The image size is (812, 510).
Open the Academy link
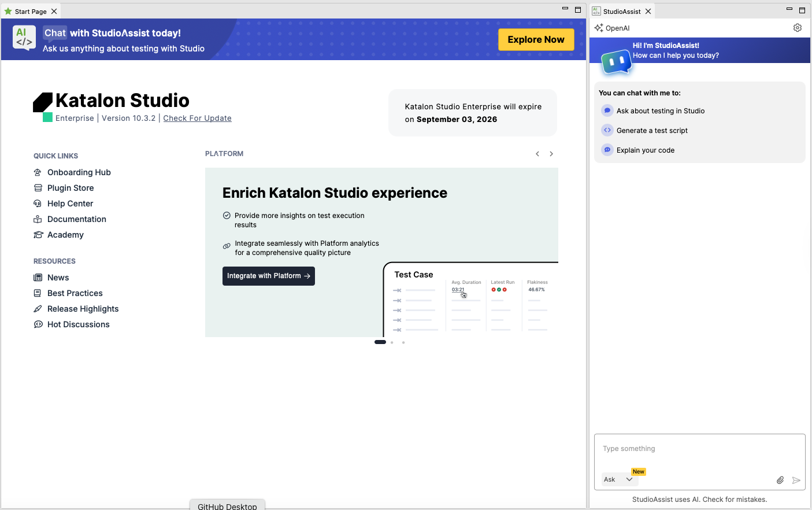pyautogui.click(x=65, y=235)
